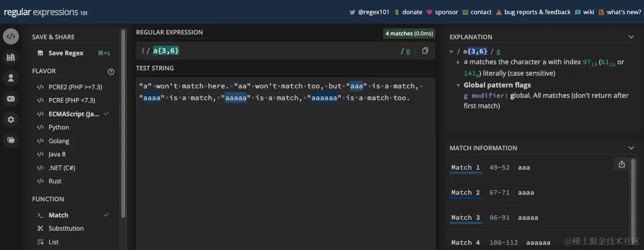Click the left sidebar vertical scrollbar

[123, 123]
